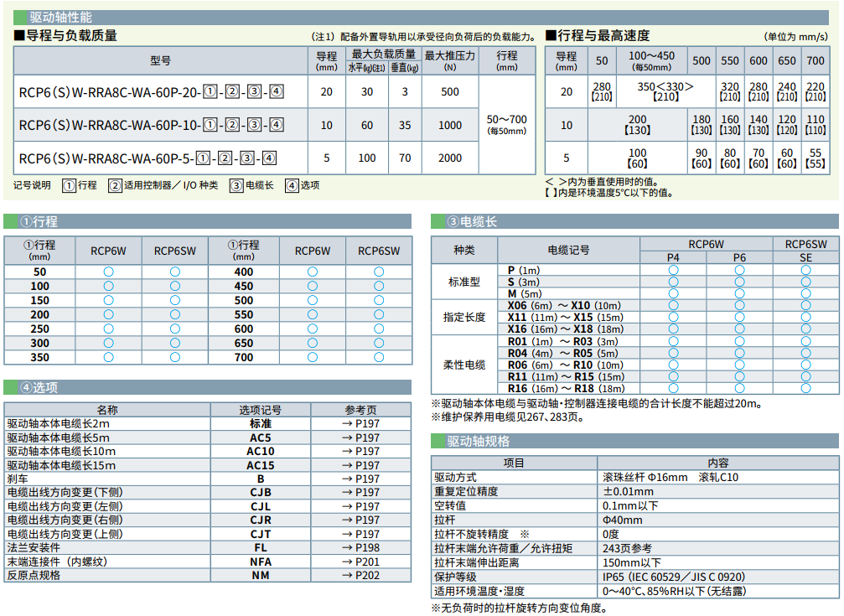Click the 行程与最高速度 heading
844x616 pixels.
[598, 36]
